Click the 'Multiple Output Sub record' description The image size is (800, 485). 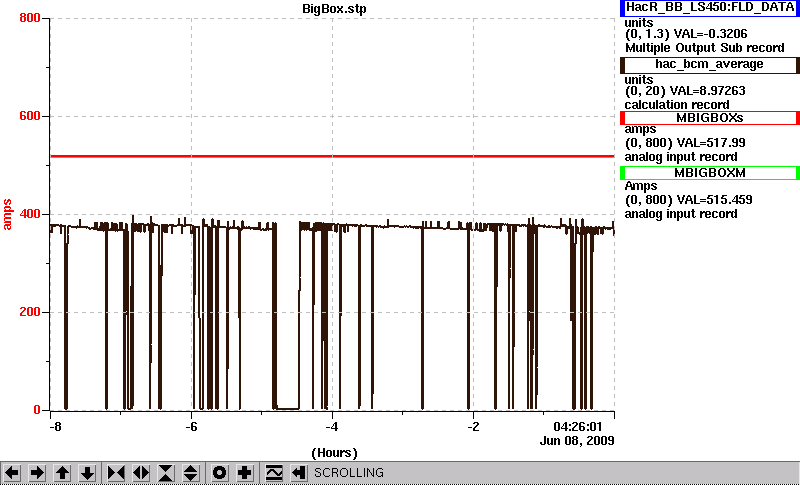(705, 48)
